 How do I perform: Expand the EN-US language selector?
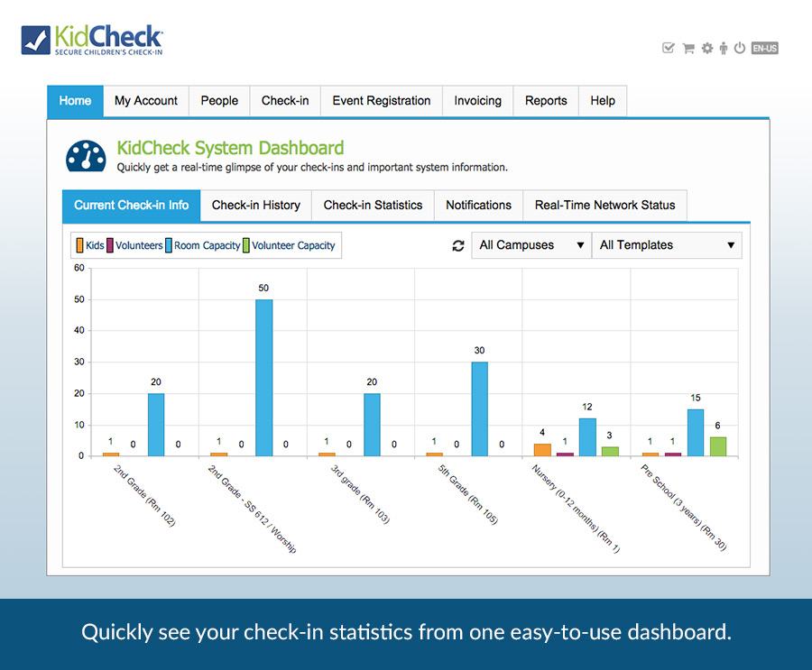tap(764, 49)
